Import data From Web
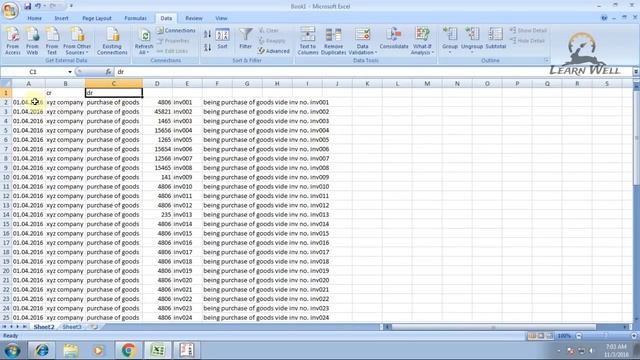 coord(32,41)
